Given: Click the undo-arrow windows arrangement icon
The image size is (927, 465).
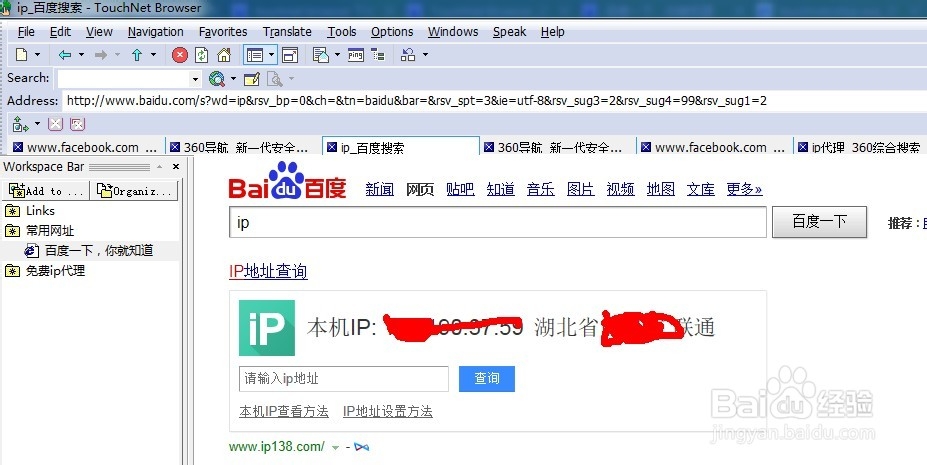Looking at the screenshot, I should (408, 55).
